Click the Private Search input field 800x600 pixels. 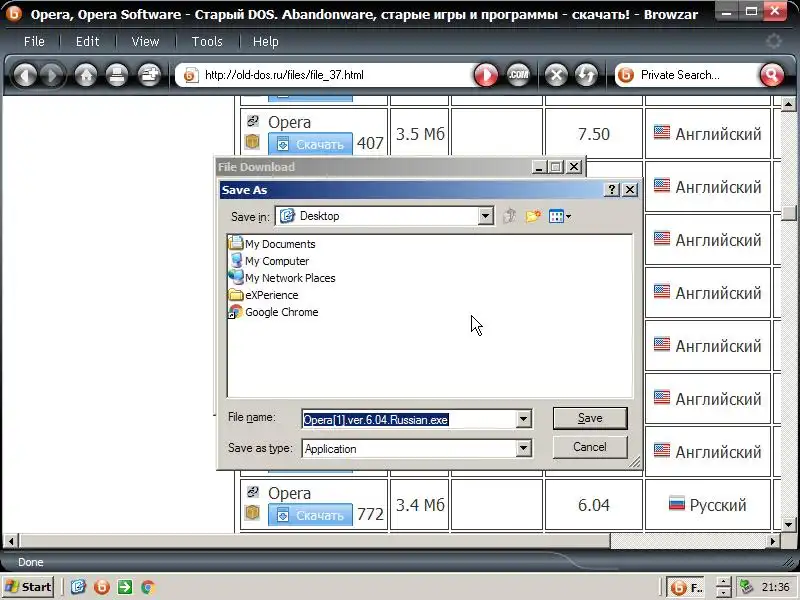(696, 75)
